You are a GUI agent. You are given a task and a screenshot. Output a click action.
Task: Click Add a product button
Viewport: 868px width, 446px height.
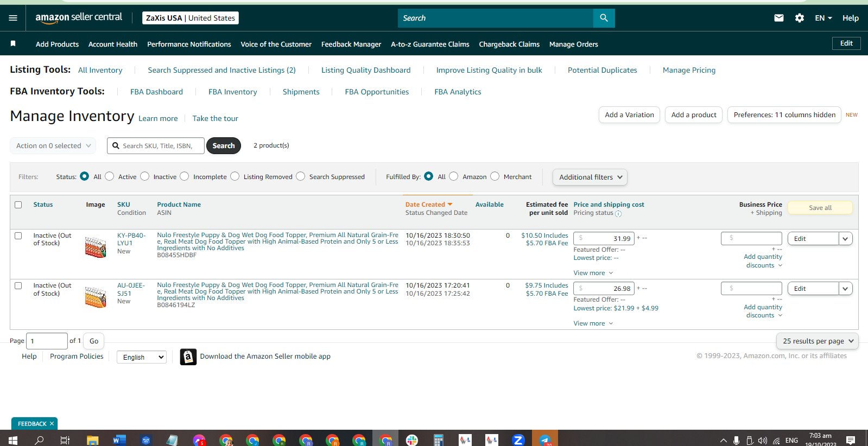pos(694,114)
